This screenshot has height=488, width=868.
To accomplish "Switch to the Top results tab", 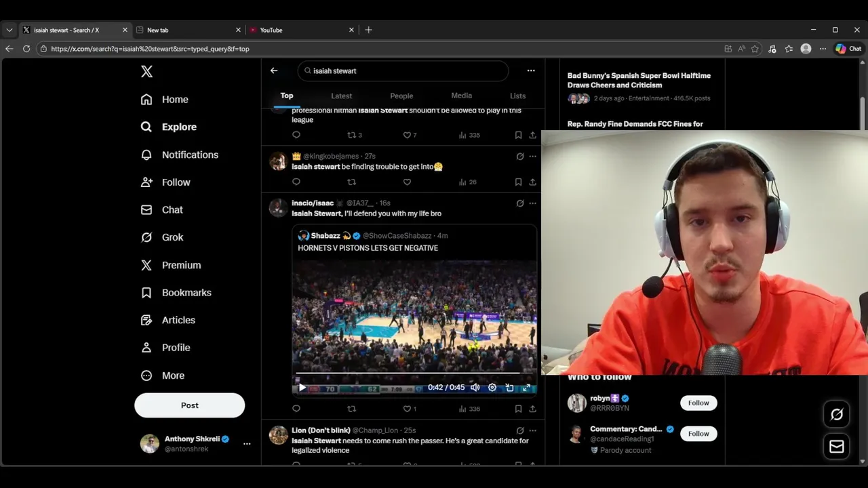I will [287, 96].
